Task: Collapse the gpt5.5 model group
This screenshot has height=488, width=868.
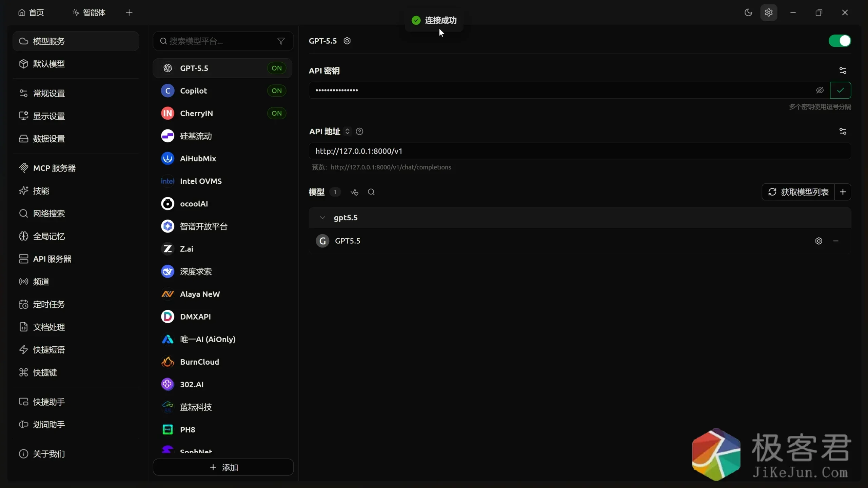Action: (322, 218)
